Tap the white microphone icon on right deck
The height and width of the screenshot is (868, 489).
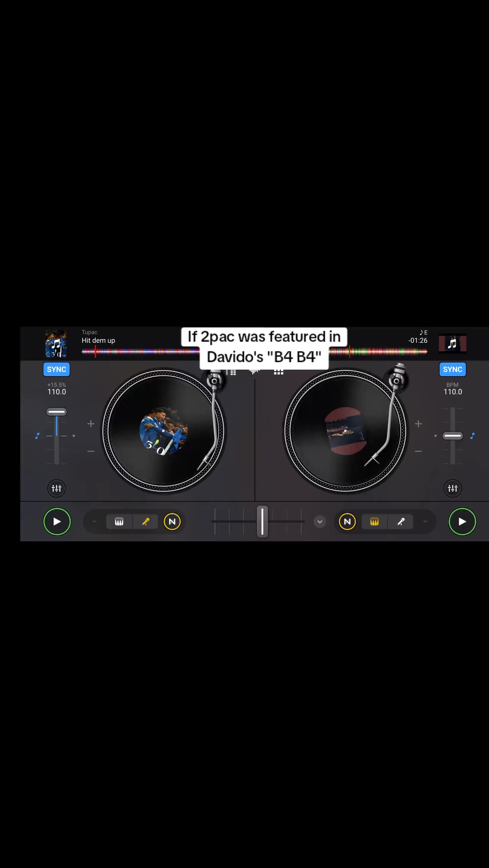pyautogui.click(x=401, y=522)
